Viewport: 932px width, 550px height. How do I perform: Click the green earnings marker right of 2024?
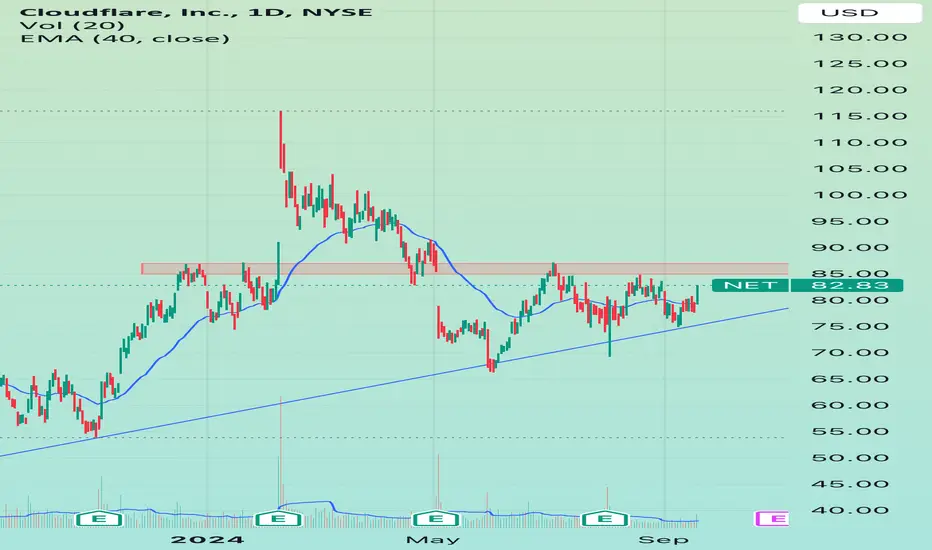click(x=278, y=519)
